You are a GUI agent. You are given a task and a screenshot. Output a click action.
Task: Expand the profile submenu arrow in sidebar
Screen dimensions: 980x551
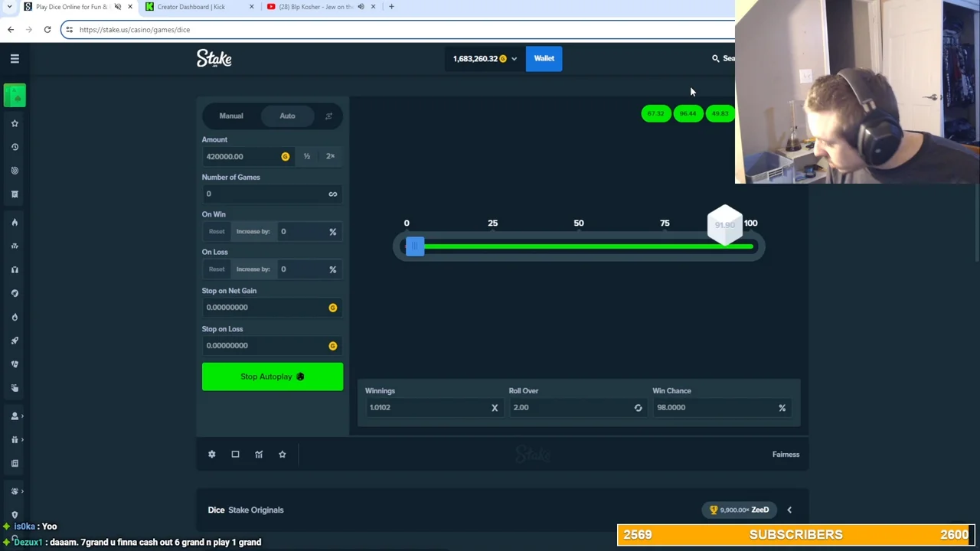click(22, 416)
